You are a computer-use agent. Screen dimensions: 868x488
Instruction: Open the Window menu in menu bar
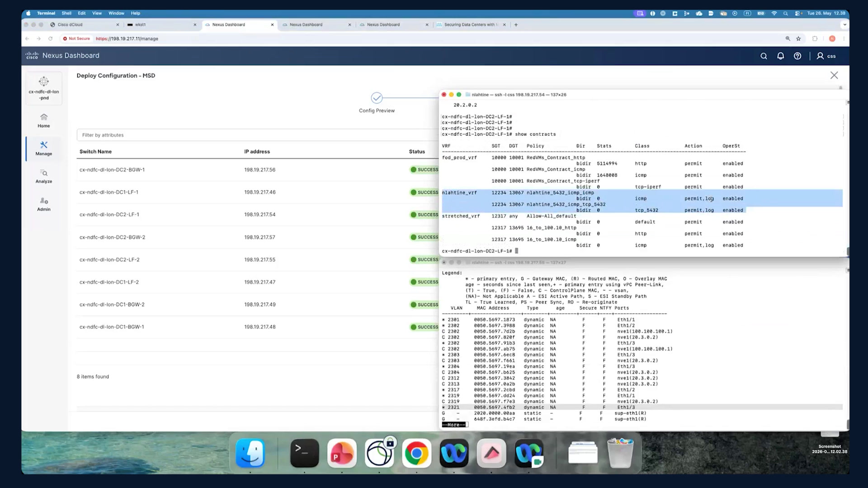[x=116, y=13]
